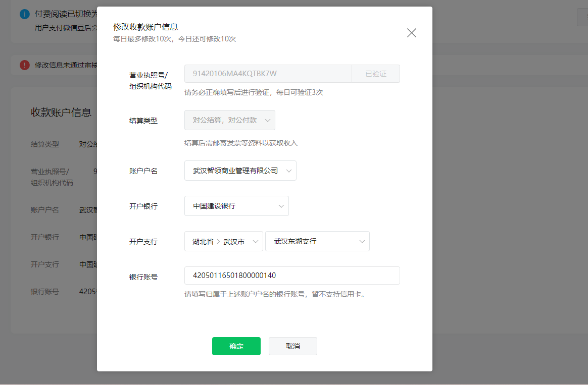Click the hint 请务必正确填写后进行验证，每日可验证3次
Viewport: 588px width, 385px height.
coord(254,92)
